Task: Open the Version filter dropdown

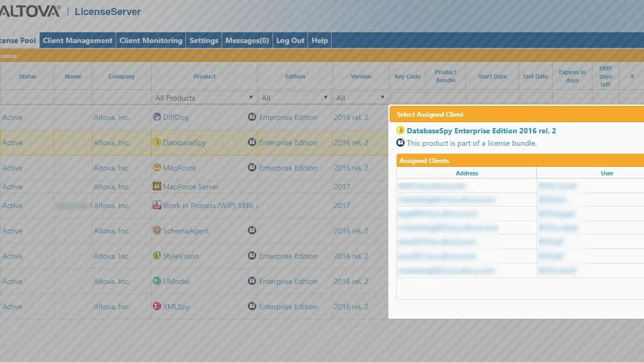Action: pyautogui.click(x=361, y=98)
